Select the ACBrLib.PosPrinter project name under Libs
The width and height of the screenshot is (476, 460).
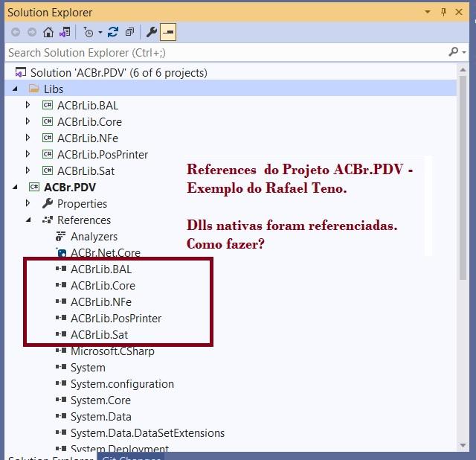tap(103, 155)
